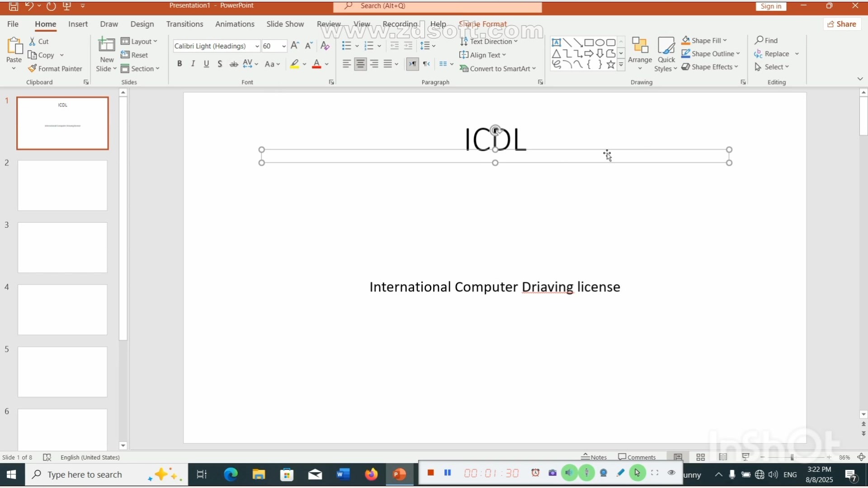Click the Format Painter icon
Viewport: 868px width, 488px height.
click(x=32, y=69)
